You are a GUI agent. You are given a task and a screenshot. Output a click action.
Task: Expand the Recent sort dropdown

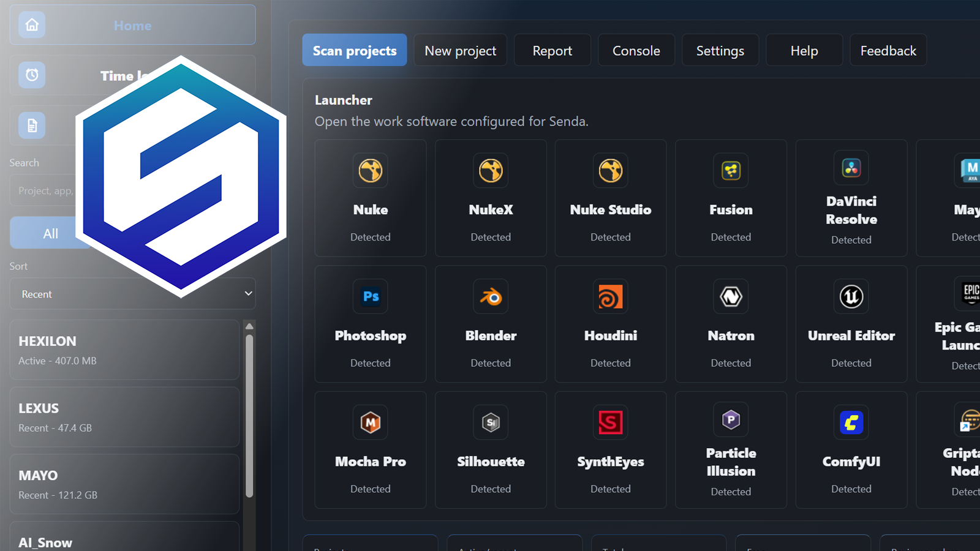pos(132,294)
